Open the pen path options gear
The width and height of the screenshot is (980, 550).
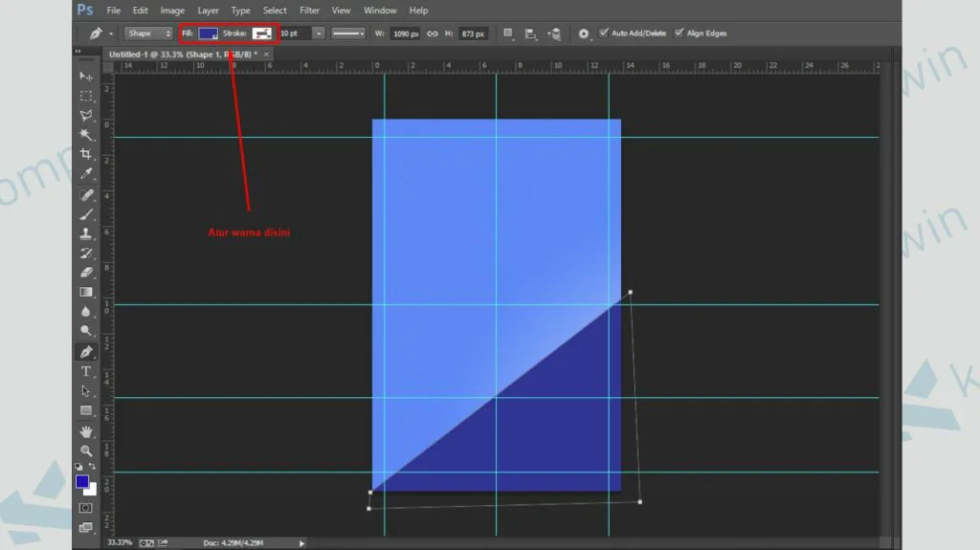tap(583, 33)
